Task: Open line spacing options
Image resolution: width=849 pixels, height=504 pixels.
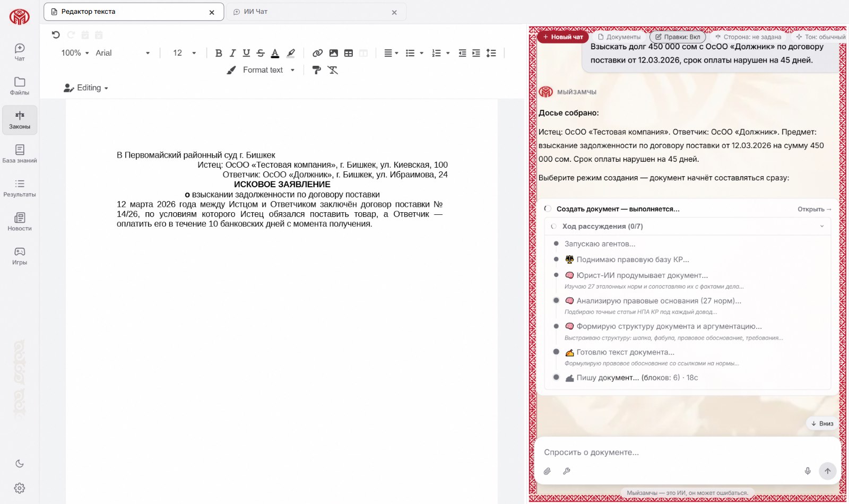Action: pos(491,53)
